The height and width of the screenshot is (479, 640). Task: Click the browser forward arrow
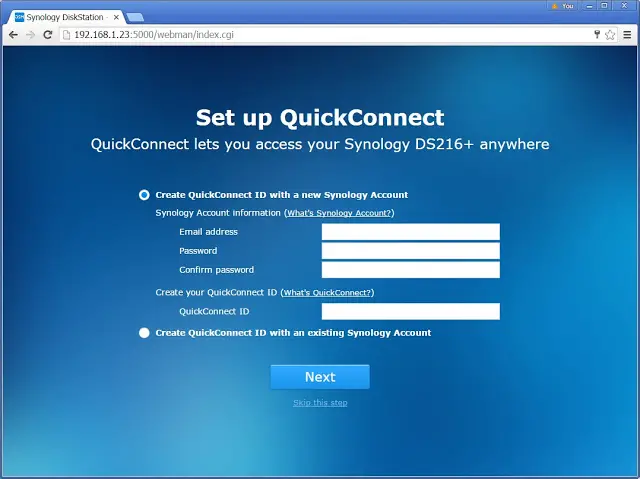click(30, 35)
